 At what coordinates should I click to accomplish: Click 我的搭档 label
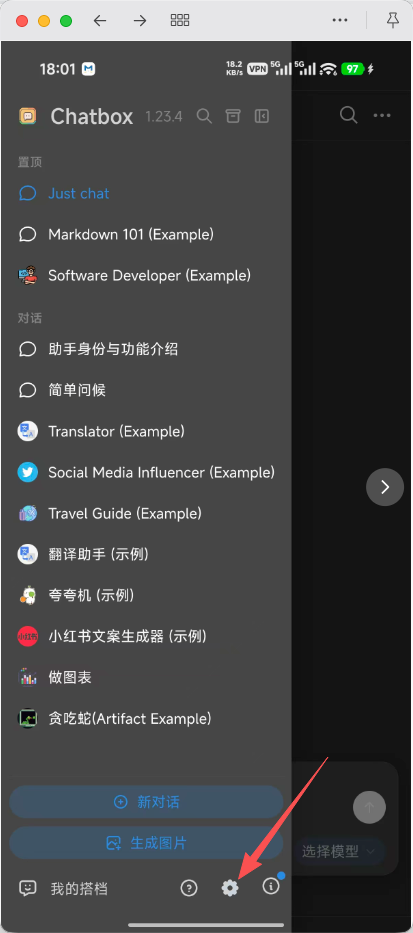pos(79,889)
